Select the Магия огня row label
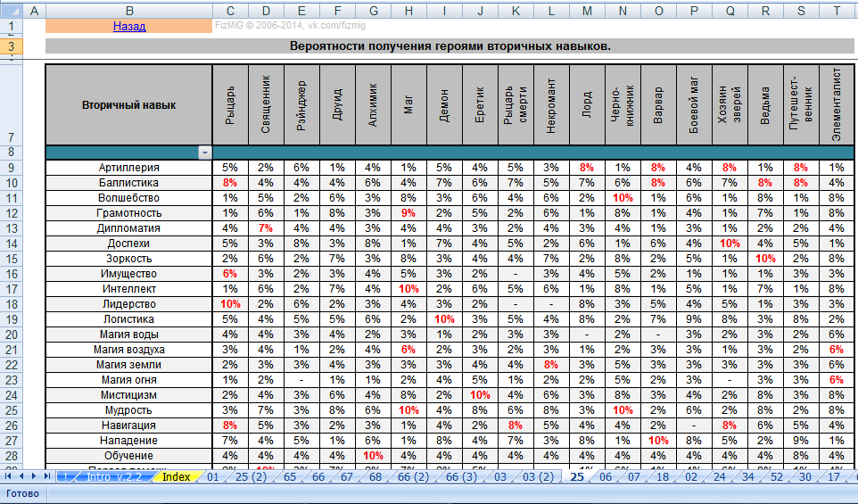 click(128, 379)
